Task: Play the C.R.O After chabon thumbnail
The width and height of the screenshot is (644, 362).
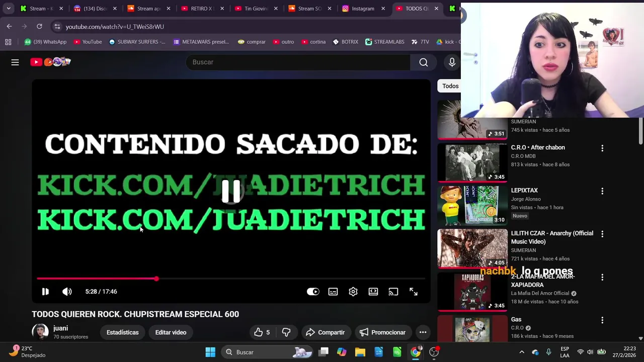Action: coord(472,162)
